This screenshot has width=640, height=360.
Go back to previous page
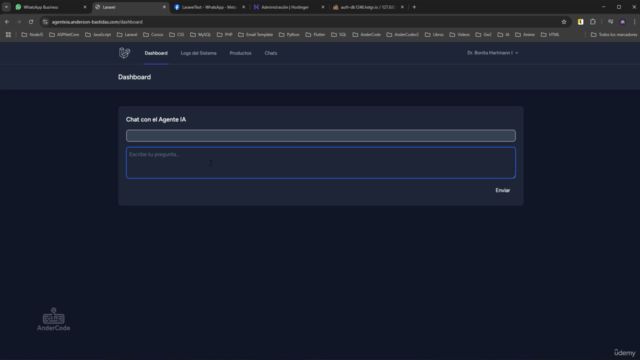pos(7,22)
